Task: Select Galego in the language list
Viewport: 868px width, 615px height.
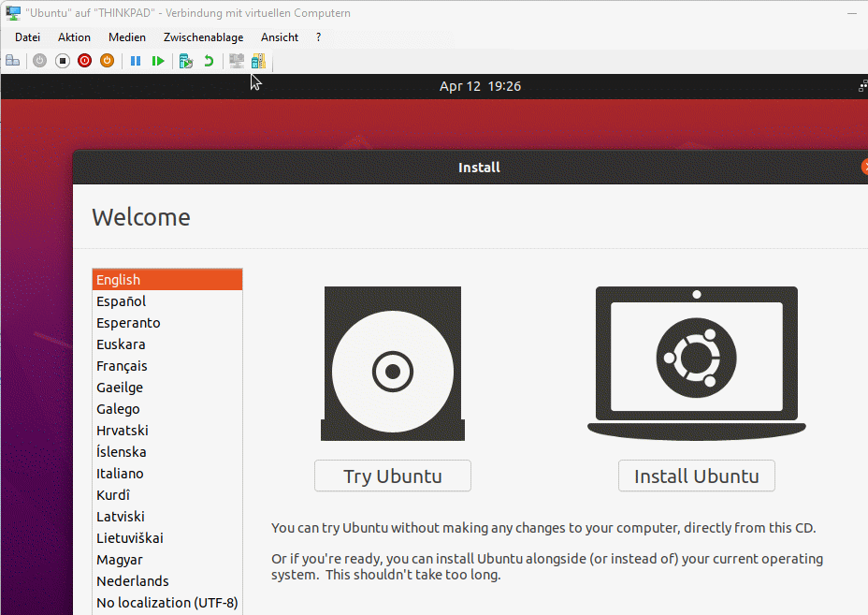Action: point(167,409)
